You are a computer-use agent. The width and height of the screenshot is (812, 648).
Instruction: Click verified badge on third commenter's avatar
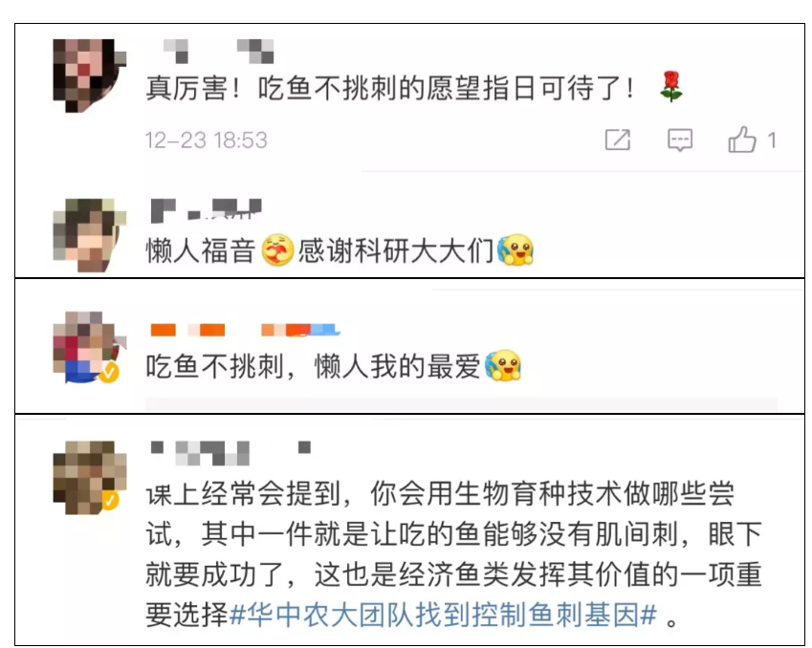tap(109, 372)
